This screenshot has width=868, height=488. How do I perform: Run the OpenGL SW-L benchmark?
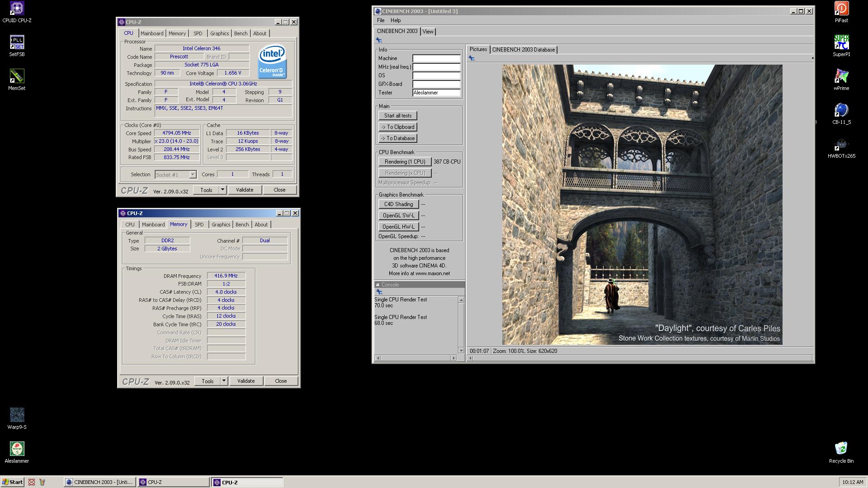(x=398, y=216)
